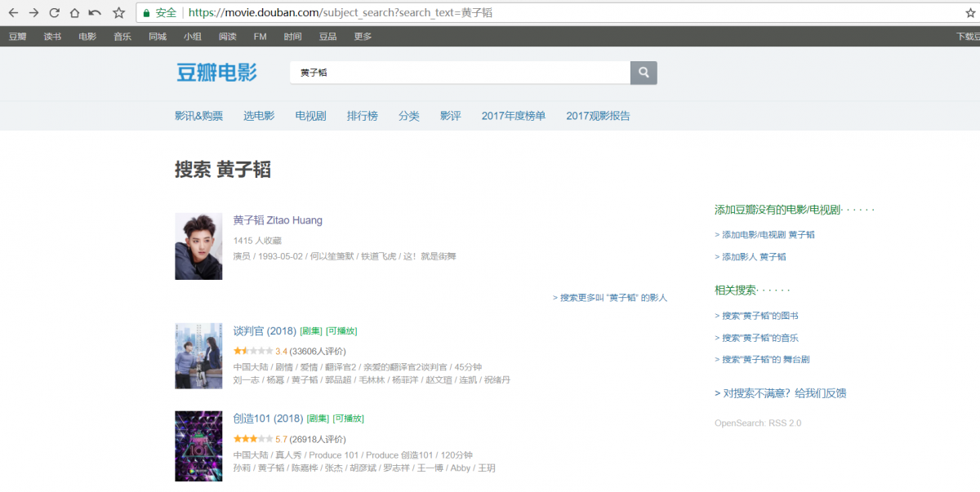Open the 2017观影报告 tab
The height and width of the screenshot is (492, 980).
click(x=598, y=116)
